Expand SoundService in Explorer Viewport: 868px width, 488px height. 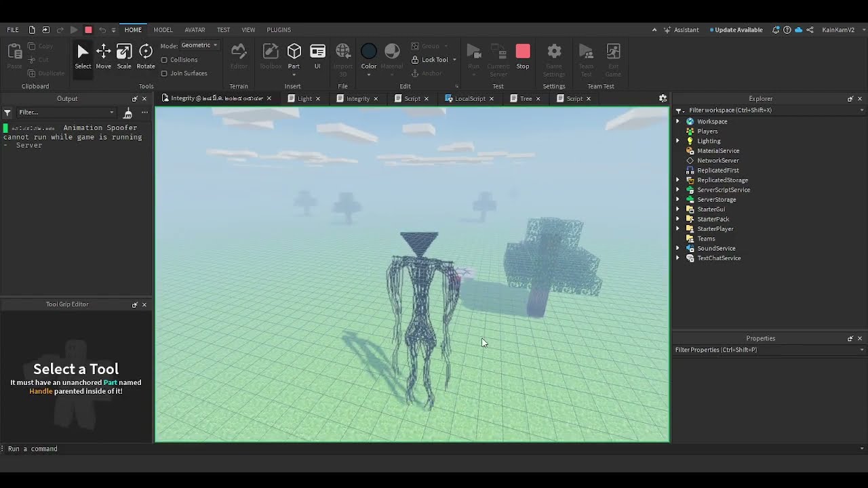tap(677, 249)
